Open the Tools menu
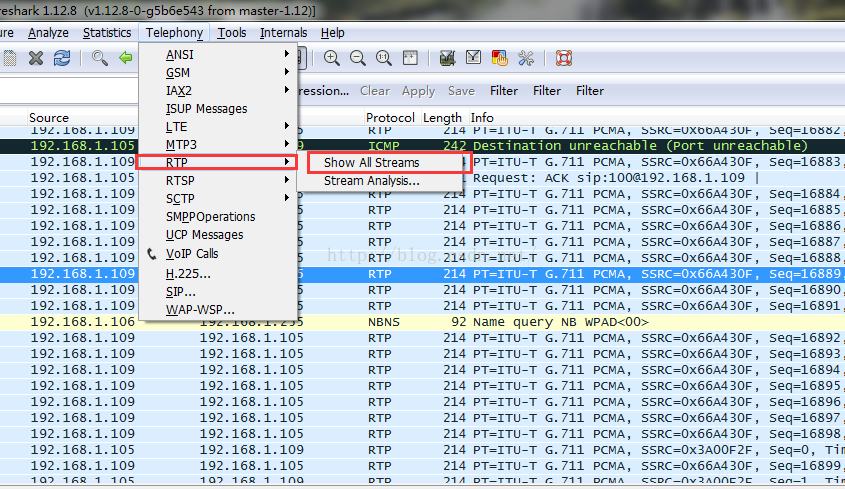845x489 pixels. coord(232,33)
